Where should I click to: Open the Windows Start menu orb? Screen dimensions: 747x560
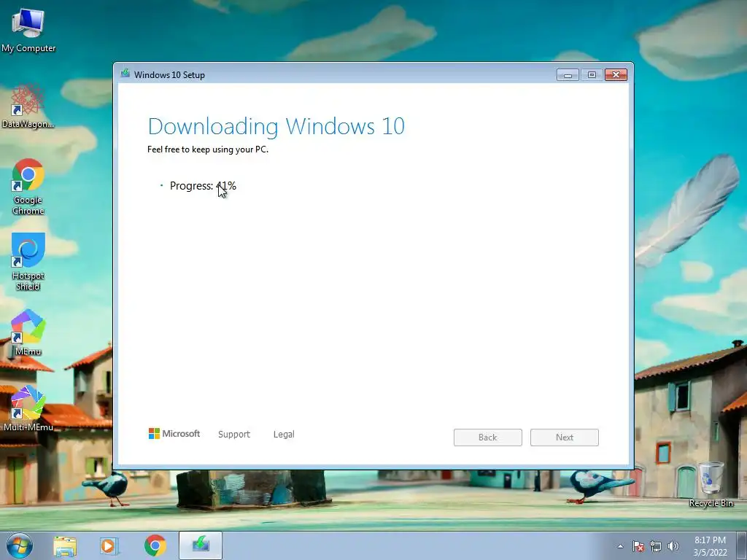[20, 545]
